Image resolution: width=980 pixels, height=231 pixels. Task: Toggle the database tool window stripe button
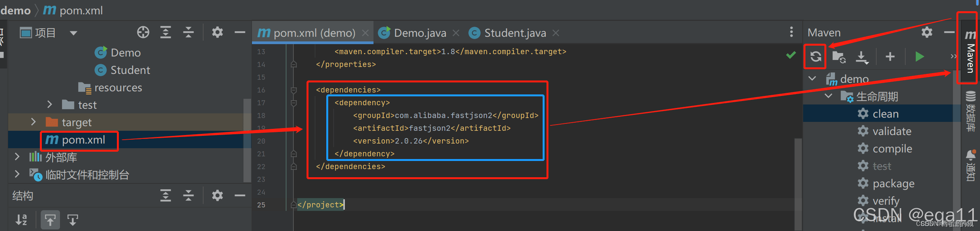[970, 110]
